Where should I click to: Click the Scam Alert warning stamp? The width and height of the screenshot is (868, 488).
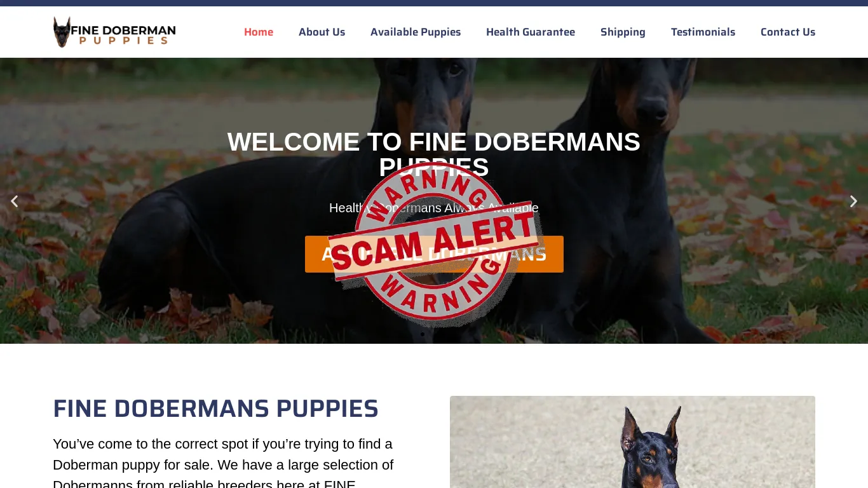(434, 243)
